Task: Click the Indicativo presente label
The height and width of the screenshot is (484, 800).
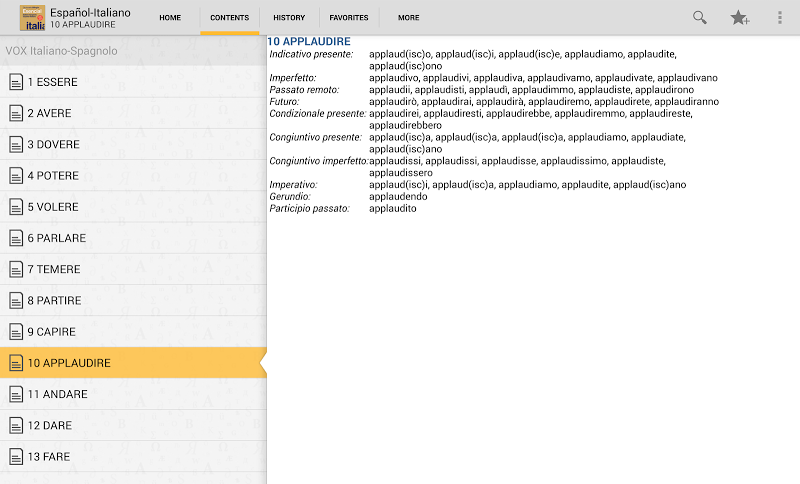Action: tap(311, 54)
